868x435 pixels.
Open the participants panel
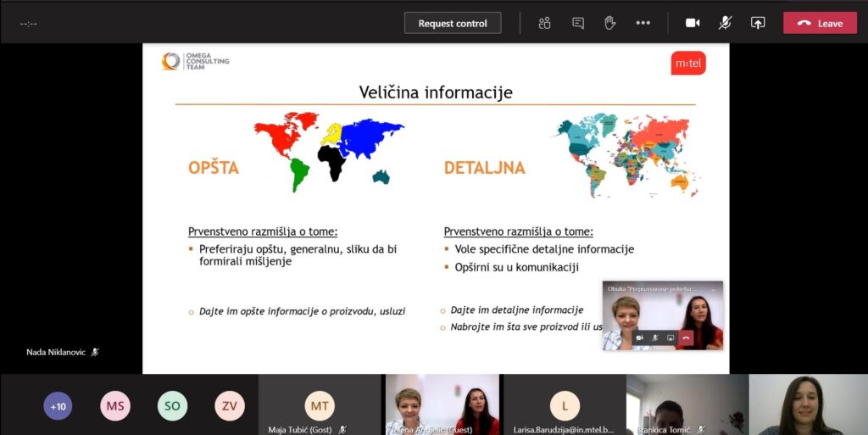544,23
